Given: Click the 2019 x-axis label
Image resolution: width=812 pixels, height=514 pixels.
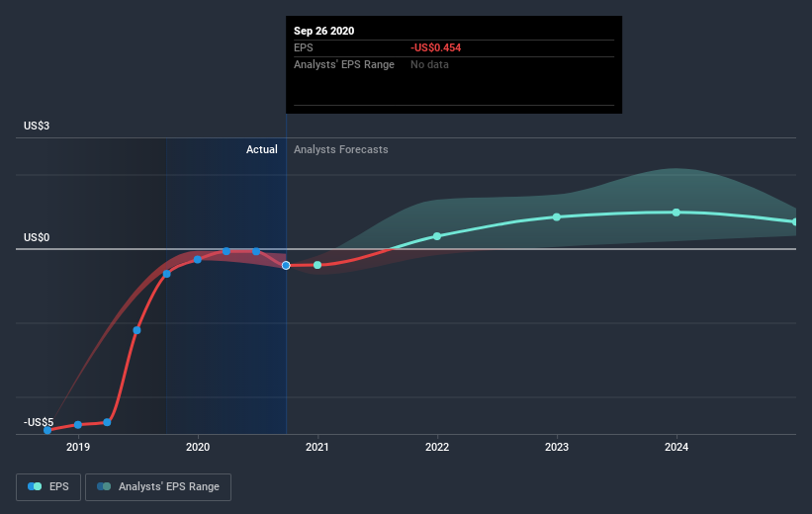Looking at the screenshot, I should pyautogui.click(x=78, y=447).
